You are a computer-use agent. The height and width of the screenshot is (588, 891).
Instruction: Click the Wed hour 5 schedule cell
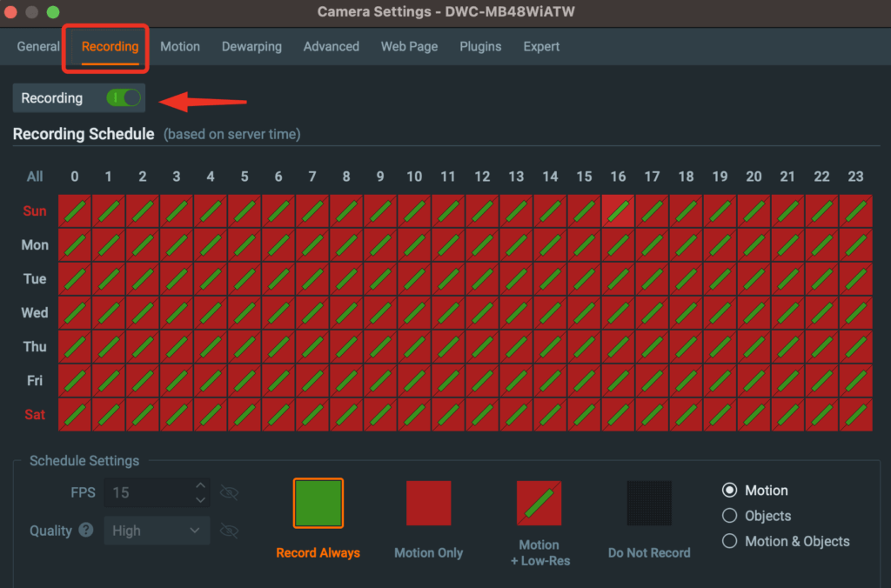245,313
